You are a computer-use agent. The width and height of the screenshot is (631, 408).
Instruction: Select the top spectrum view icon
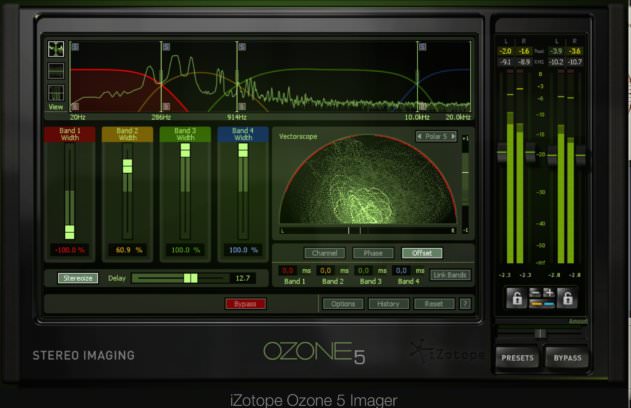click(x=56, y=49)
